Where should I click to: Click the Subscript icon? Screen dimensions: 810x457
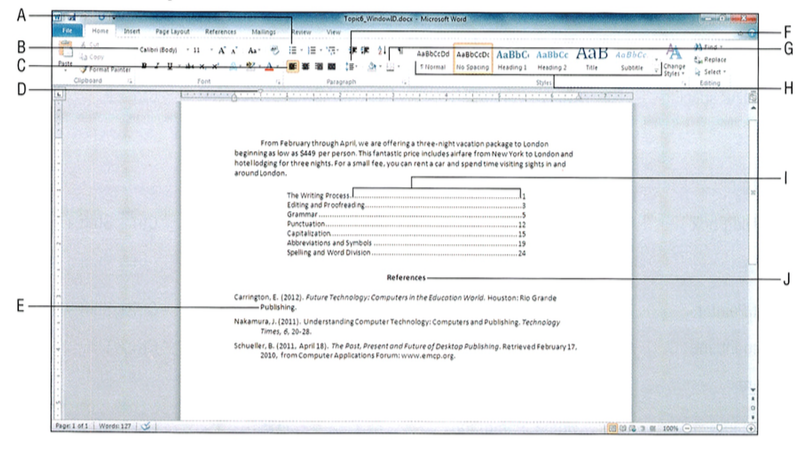click(202, 66)
